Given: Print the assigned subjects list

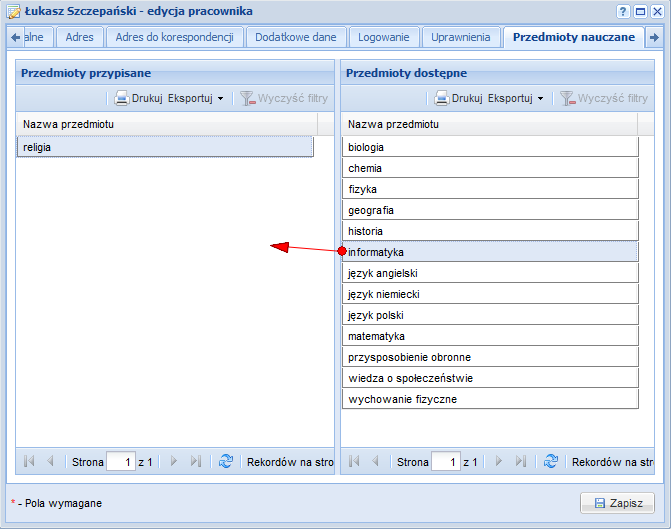Looking at the screenshot, I should point(138,98).
